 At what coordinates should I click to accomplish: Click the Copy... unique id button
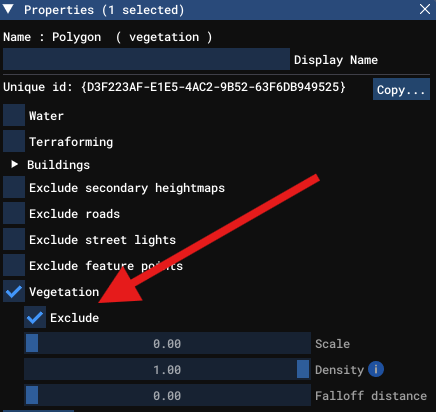tap(401, 89)
